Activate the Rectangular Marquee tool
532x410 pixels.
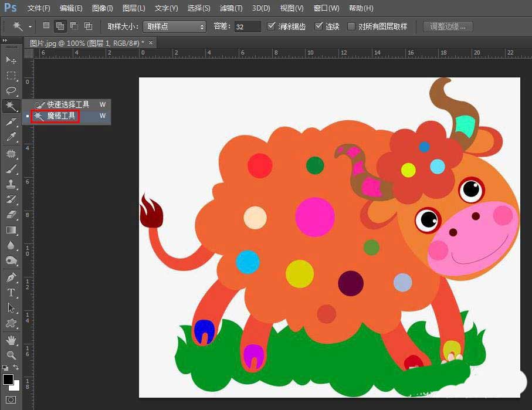(12, 75)
